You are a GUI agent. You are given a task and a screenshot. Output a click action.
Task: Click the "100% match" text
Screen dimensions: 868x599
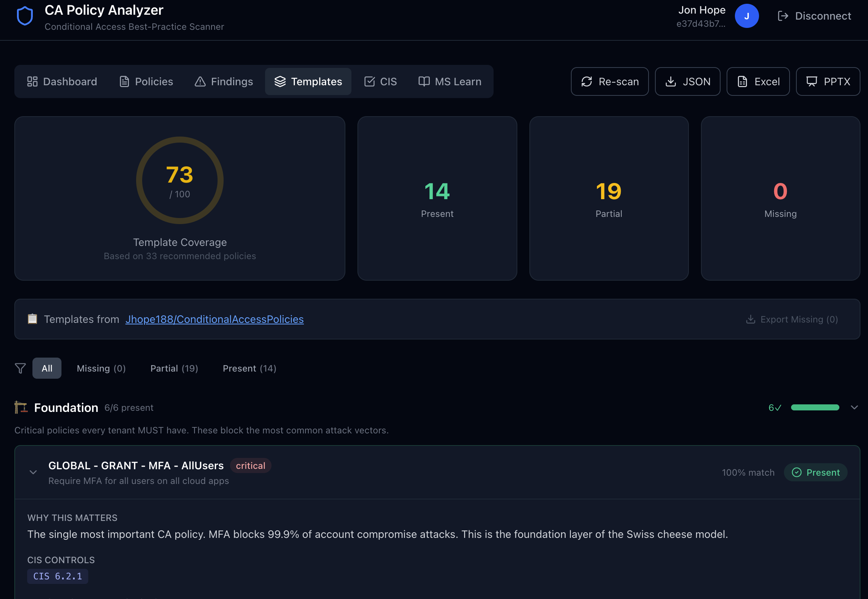pos(748,472)
